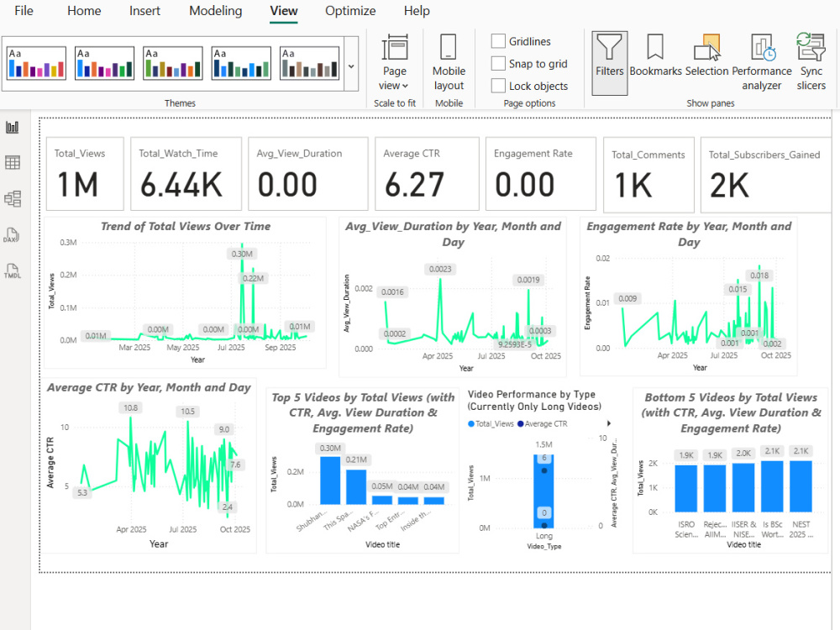The width and height of the screenshot is (840, 630).
Task: Click the Bottom 5 Videos chart title
Action: (x=732, y=412)
